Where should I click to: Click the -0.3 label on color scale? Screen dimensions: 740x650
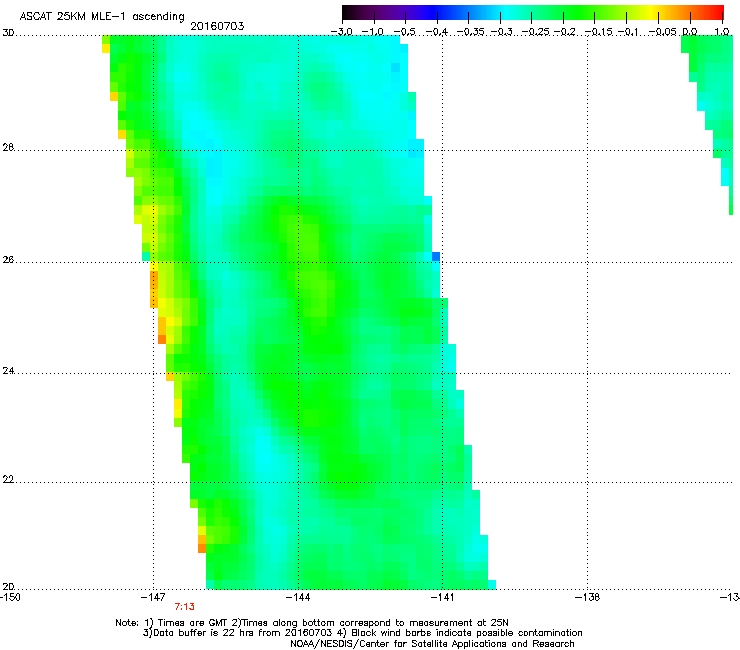click(502, 32)
